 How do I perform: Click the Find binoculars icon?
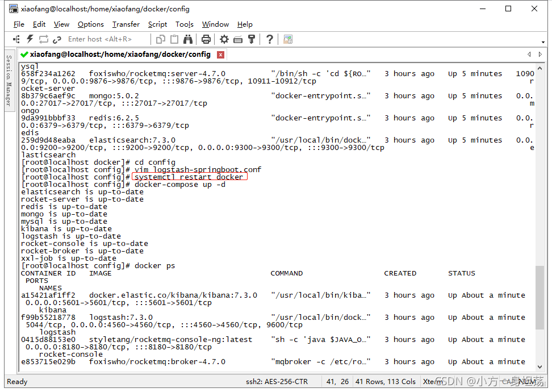coord(188,39)
